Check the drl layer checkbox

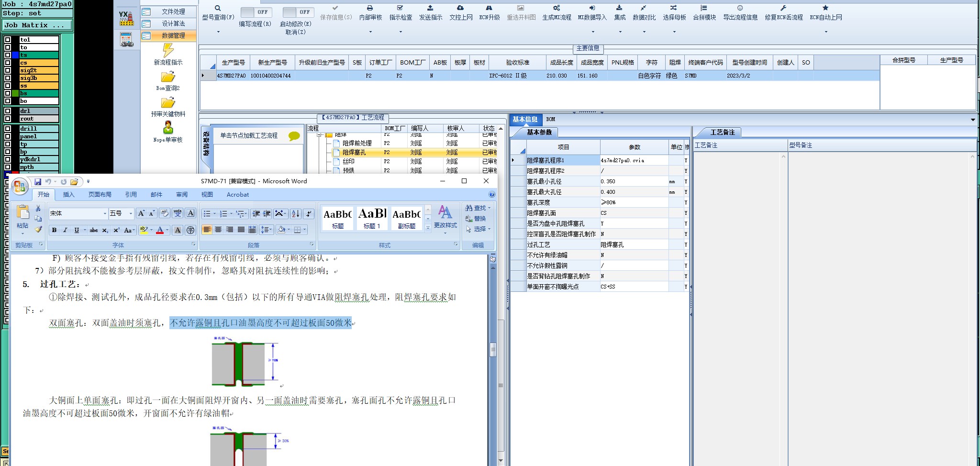(8, 111)
